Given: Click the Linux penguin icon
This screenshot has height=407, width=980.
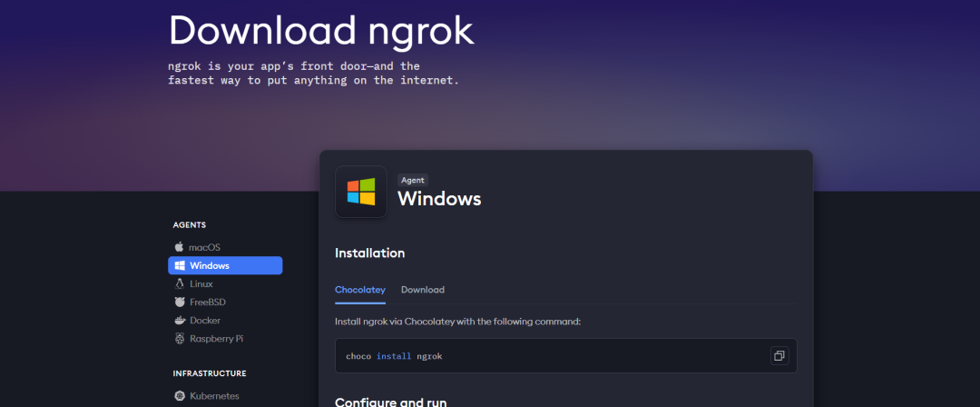Looking at the screenshot, I should (x=180, y=283).
